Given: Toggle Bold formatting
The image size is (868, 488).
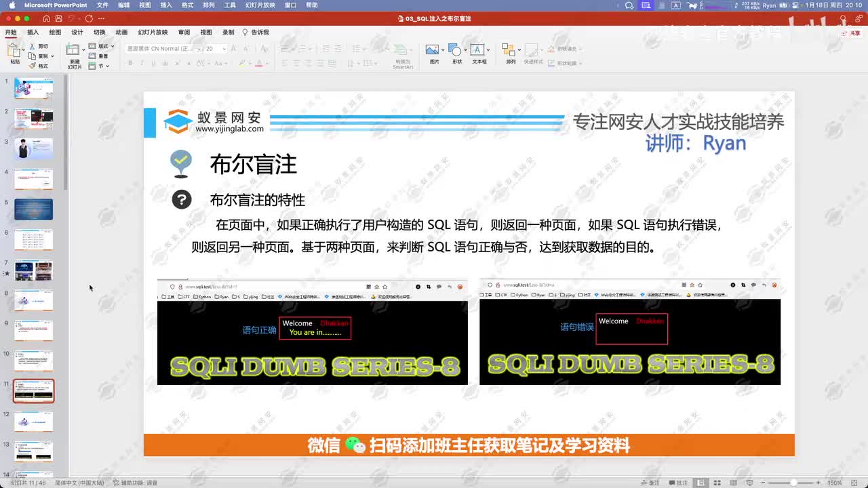Looking at the screenshot, I should click(131, 63).
